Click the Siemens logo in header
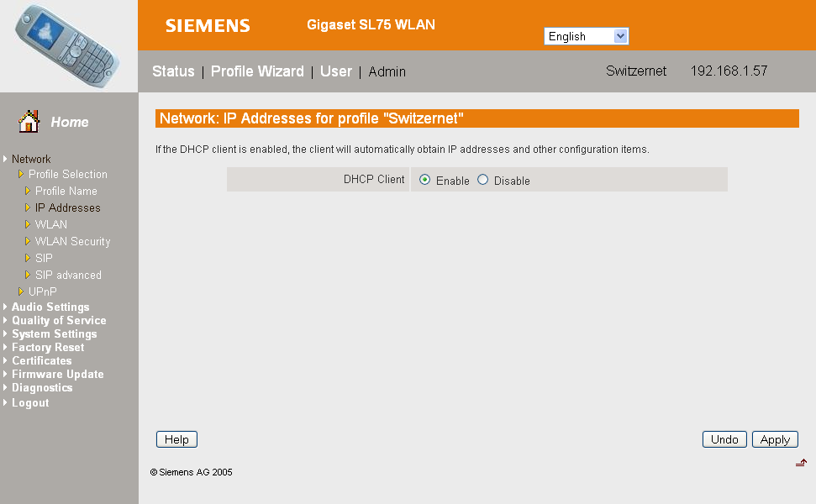 pos(208,25)
